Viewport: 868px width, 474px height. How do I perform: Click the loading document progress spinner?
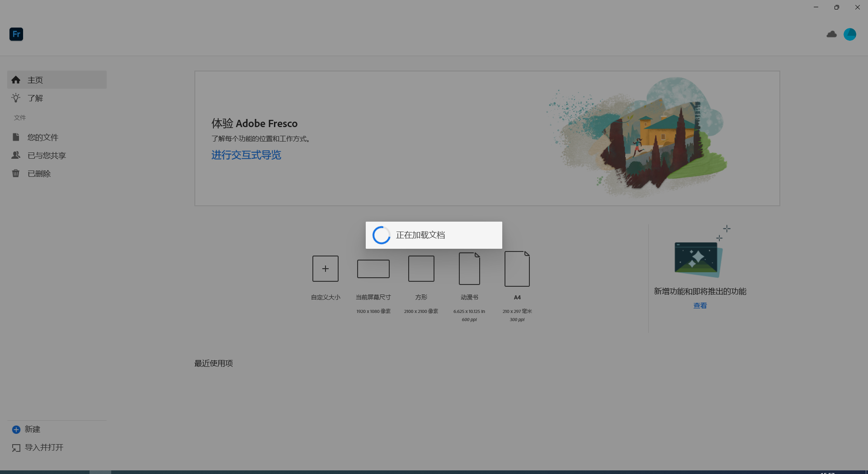click(381, 235)
